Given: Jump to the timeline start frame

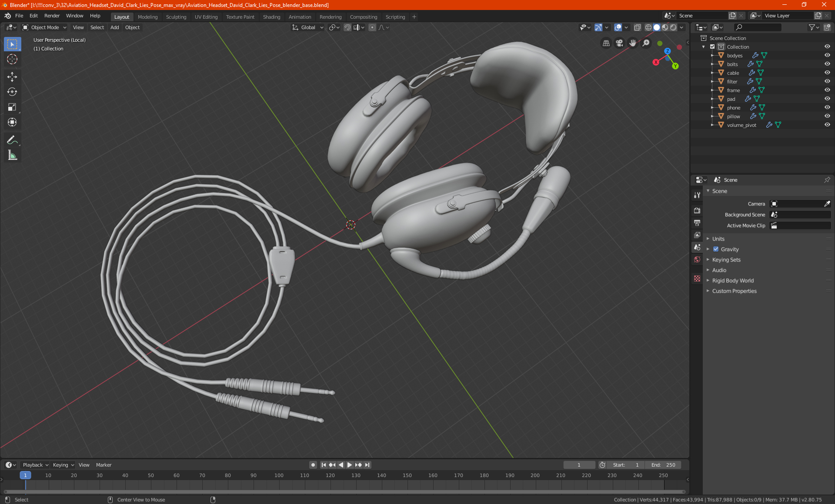Looking at the screenshot, I should (x=324, y=465).
